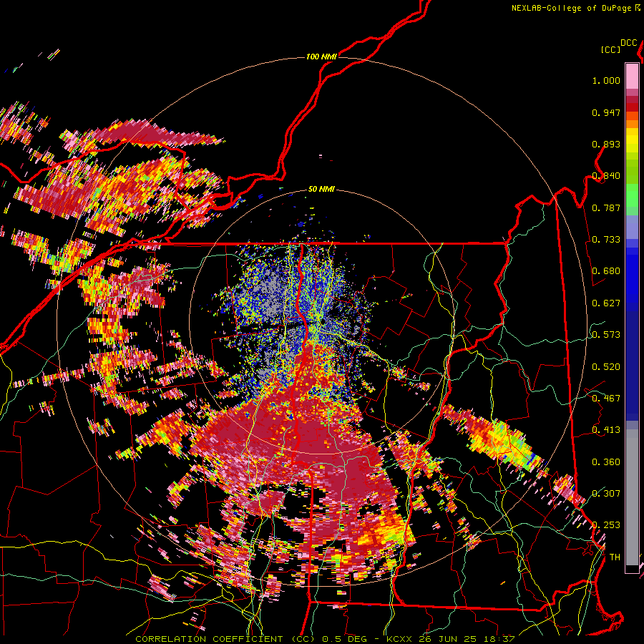The height and width of the screenshot is (644, 644).
Task: Click the 0.413 scale value
Action: pyautogui.click(x=606, y=430)
